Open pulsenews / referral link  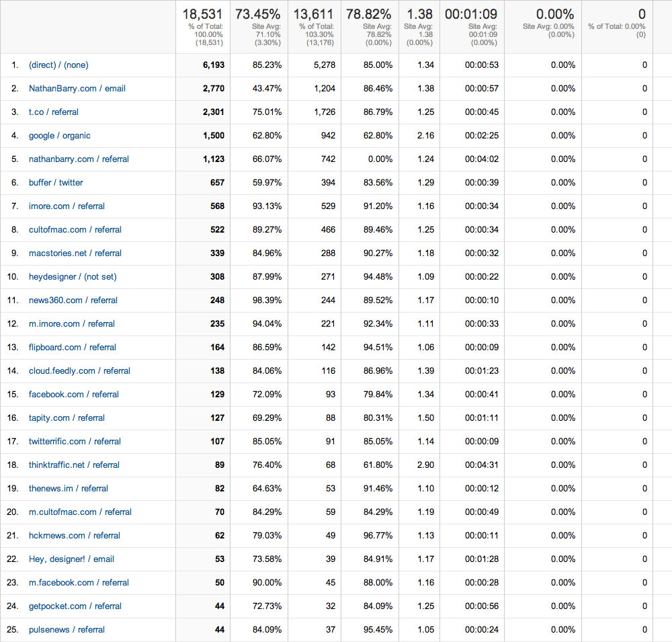67,630
